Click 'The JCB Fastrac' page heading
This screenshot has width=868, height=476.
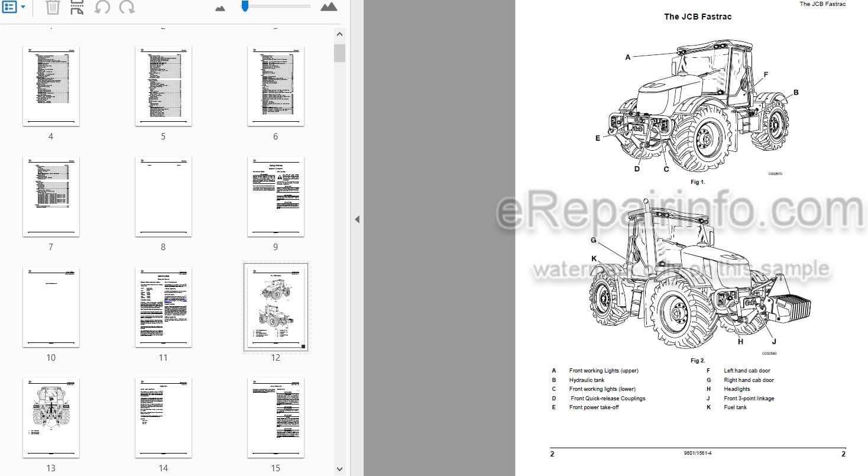pos(698,17)
